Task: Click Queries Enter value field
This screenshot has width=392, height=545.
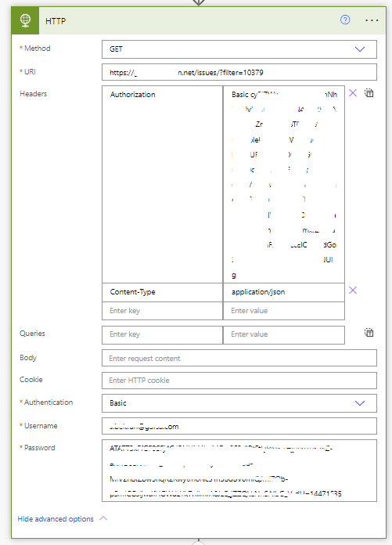Action: (x=284, y=334)
